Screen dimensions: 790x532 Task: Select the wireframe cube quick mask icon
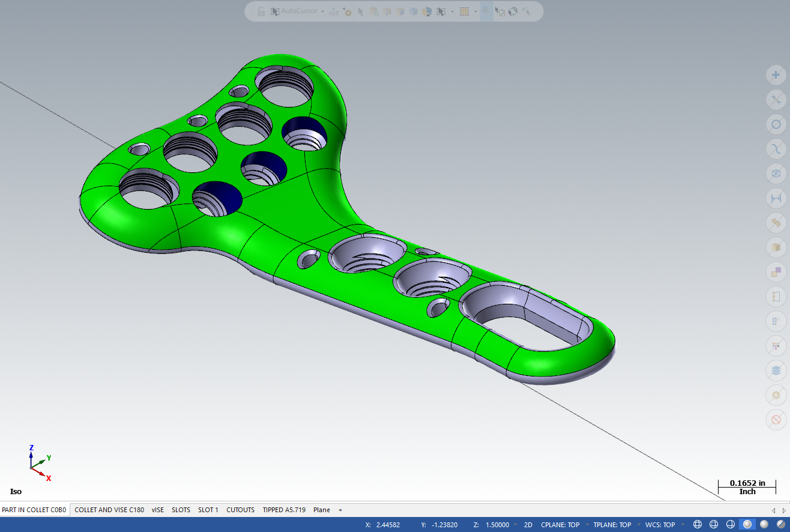click(776, 174)
